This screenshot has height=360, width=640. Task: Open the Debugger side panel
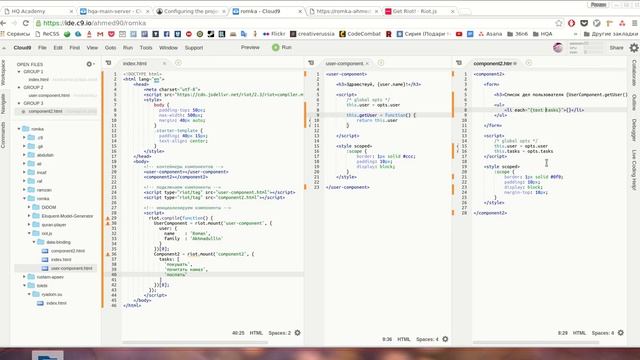[634, 130]
